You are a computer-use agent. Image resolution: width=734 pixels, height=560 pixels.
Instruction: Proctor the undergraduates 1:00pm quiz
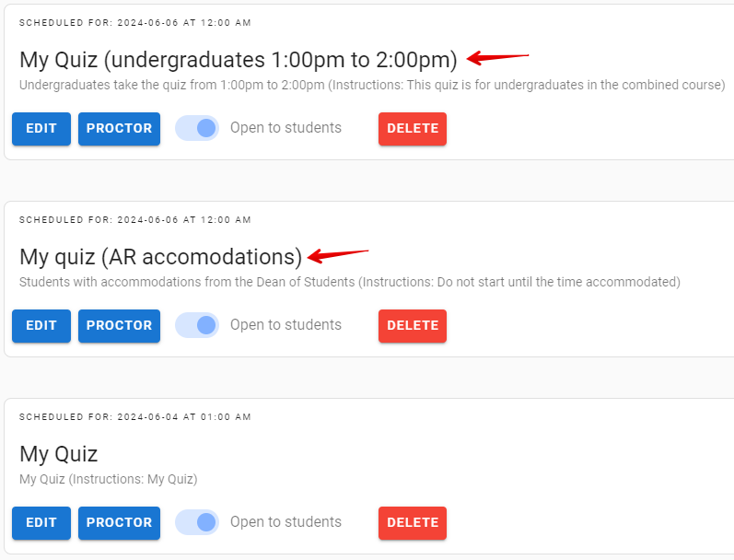[x=119, y=129]
